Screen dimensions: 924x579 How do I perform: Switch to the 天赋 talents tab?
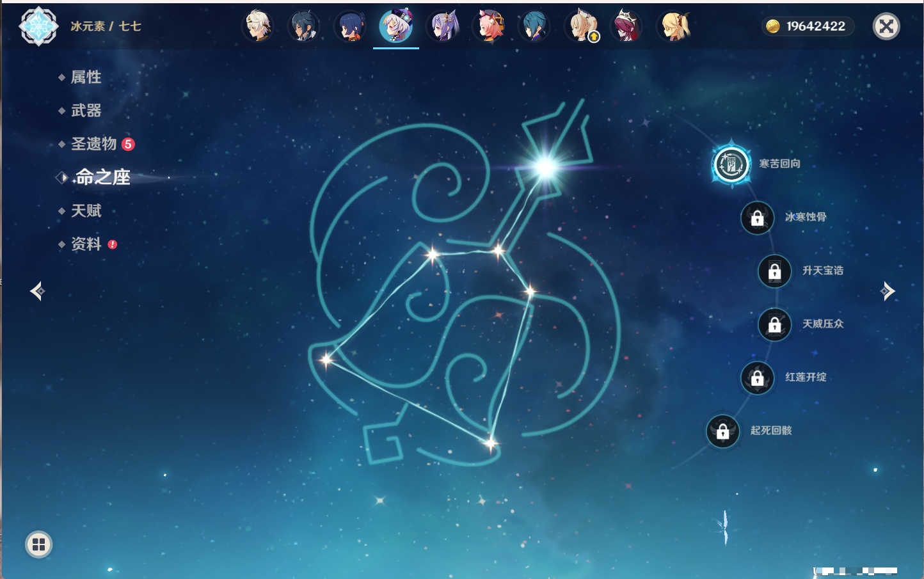click(x=86, y=210)
